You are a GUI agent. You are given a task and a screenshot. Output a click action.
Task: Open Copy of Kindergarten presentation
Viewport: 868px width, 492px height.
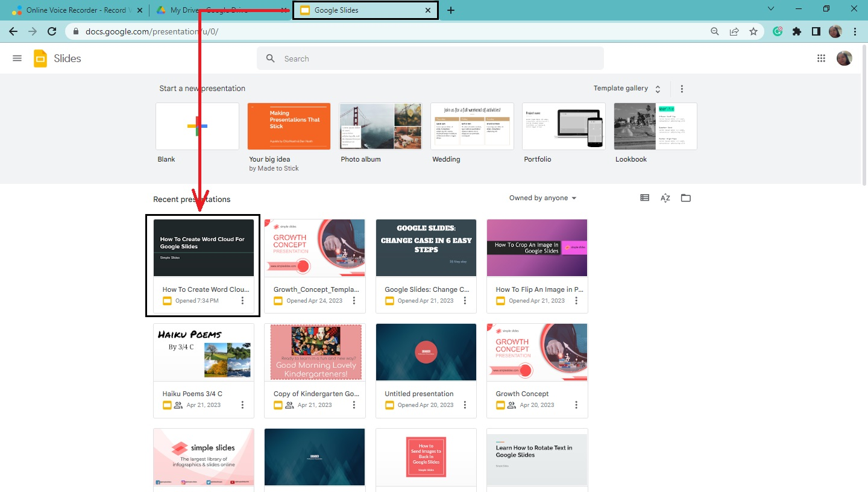(x=315, y=352)
